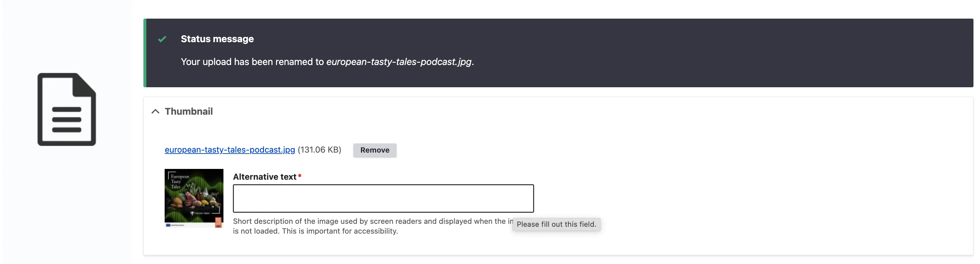The width and height of the screenshot is (980, 264).
Task: Focus the Alternative text input field
Action: [383, 198]
